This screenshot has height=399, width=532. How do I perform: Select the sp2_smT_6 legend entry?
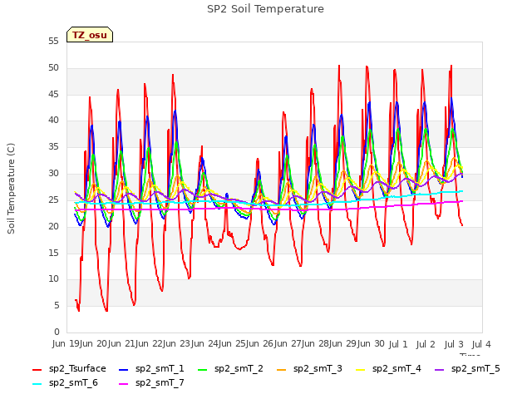pyautogui.click(x=65, y=382)
